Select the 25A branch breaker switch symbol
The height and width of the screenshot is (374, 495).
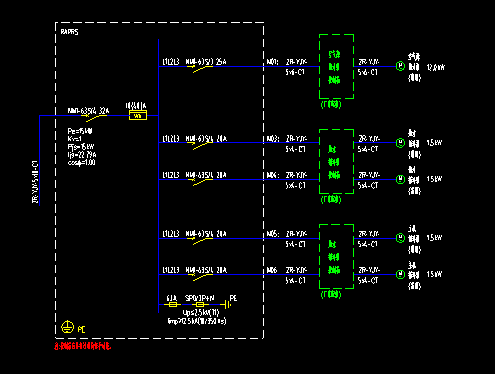[202, 69]
